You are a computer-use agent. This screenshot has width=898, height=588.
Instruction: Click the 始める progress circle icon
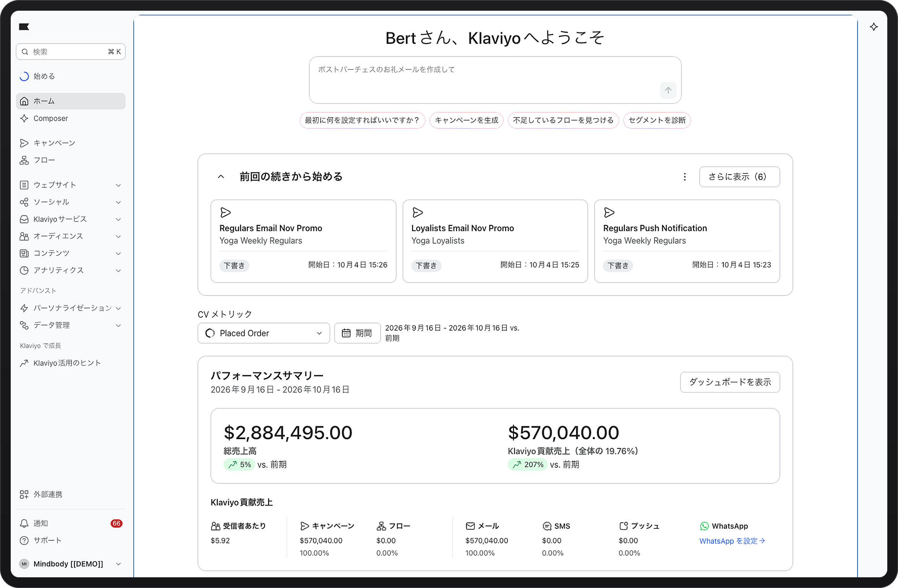tap(24, 76)
